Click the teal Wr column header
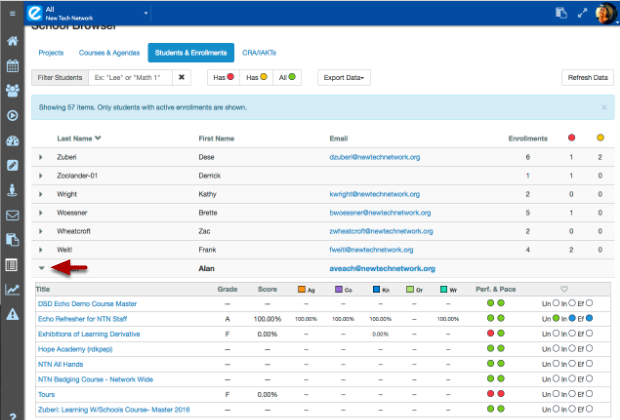Viewport: 620px width, 420px height. pos(448,289)
